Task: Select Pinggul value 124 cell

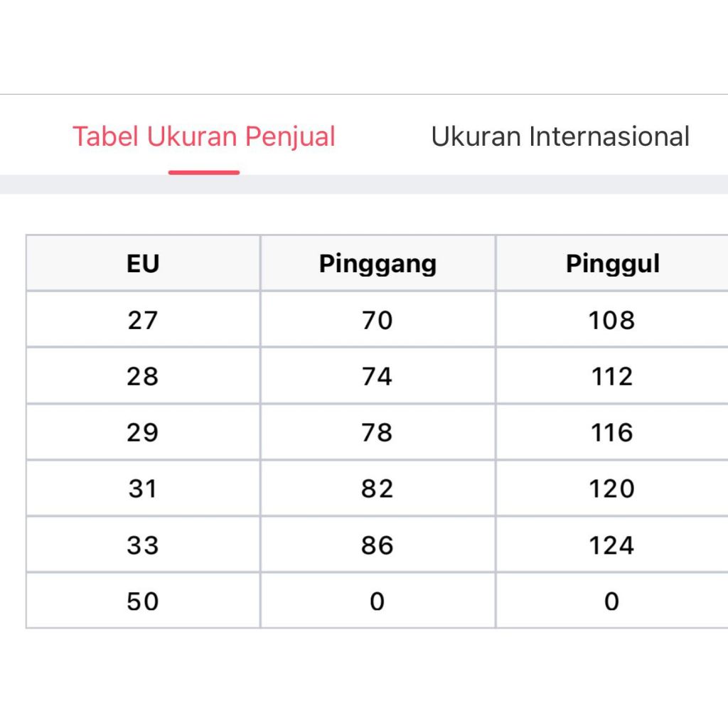Action: point(612,545)
